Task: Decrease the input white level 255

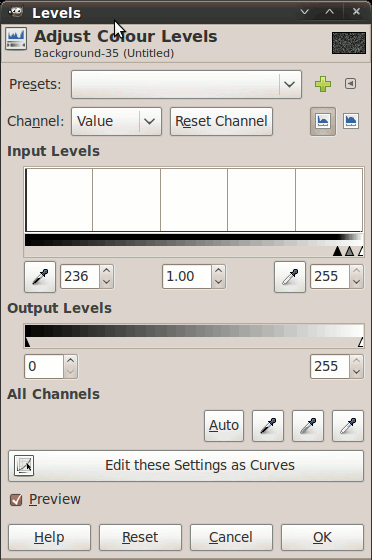Action: coord(356,282)
